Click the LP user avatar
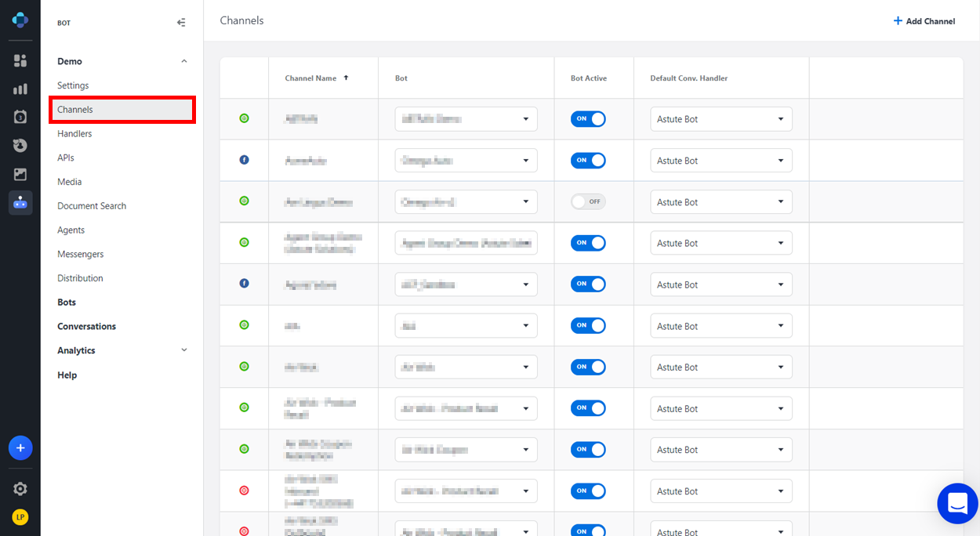This screenshot has width=980, height=536. [20, 517]
